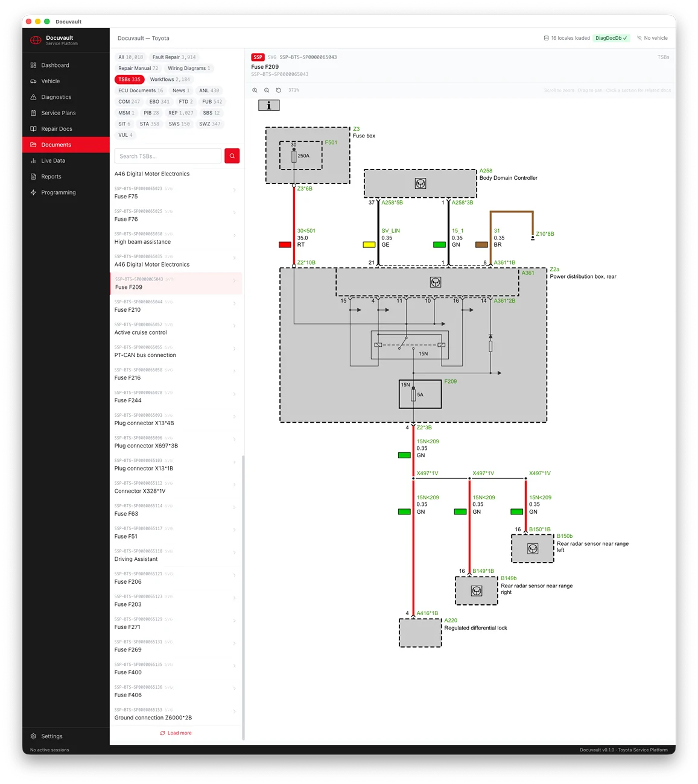Image resolution: width=698 pixels, height=784 pixels.
Task: Click the red RT wire color swatch
Action: pyautogui.click(x=285, y=245)
